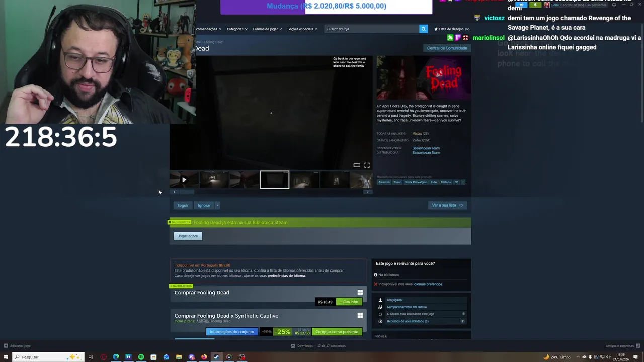The image size is (644, 362).
Task: Click the blue store search magnifier button
Action: tap(423, 29)
